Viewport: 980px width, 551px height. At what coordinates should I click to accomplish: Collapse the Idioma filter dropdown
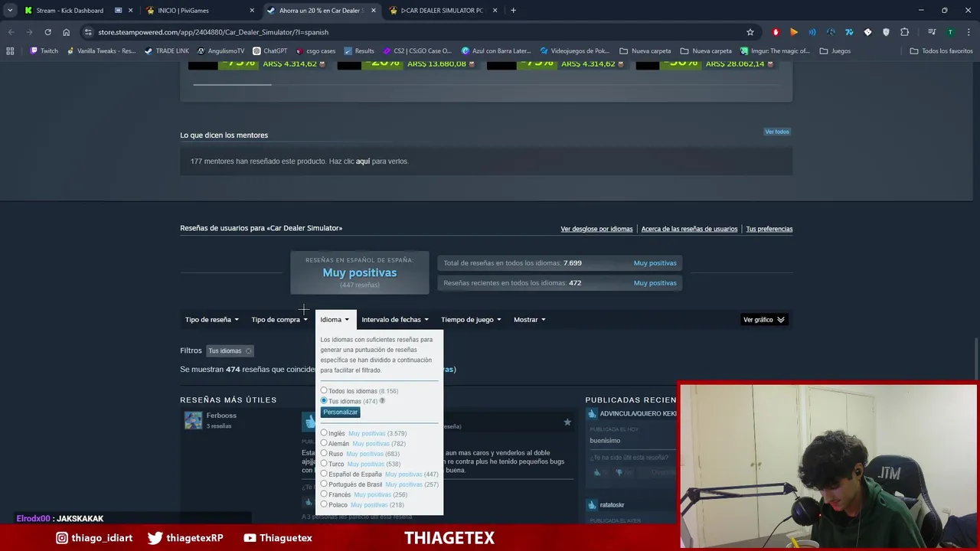click(335, 320)
